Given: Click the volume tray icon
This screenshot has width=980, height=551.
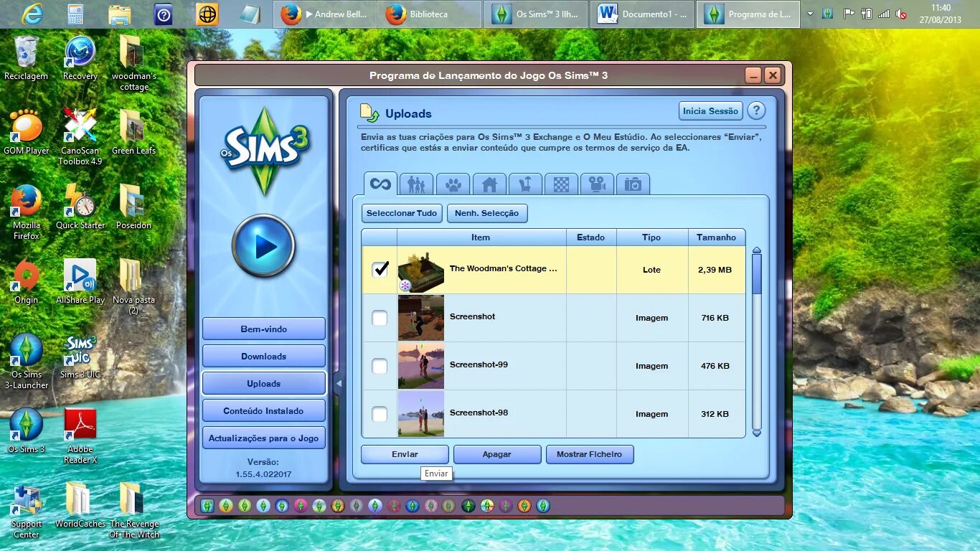Looking at the screenshot, I should tap(901, 14).
